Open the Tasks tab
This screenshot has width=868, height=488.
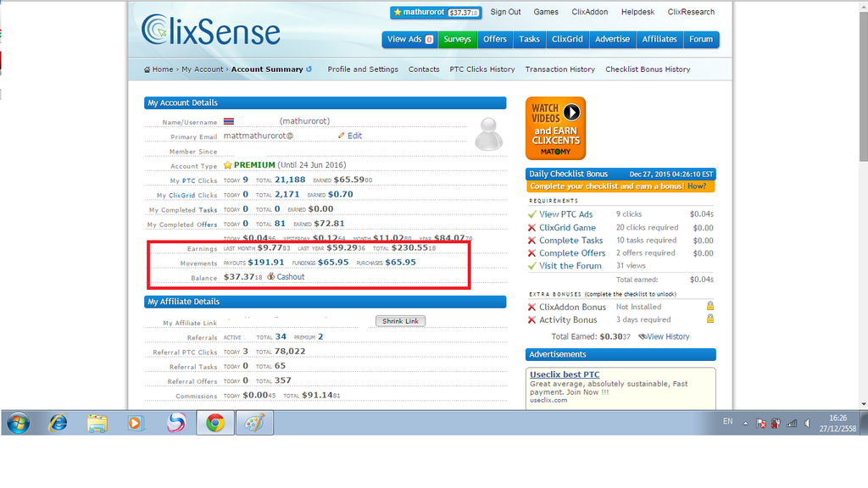529,39
